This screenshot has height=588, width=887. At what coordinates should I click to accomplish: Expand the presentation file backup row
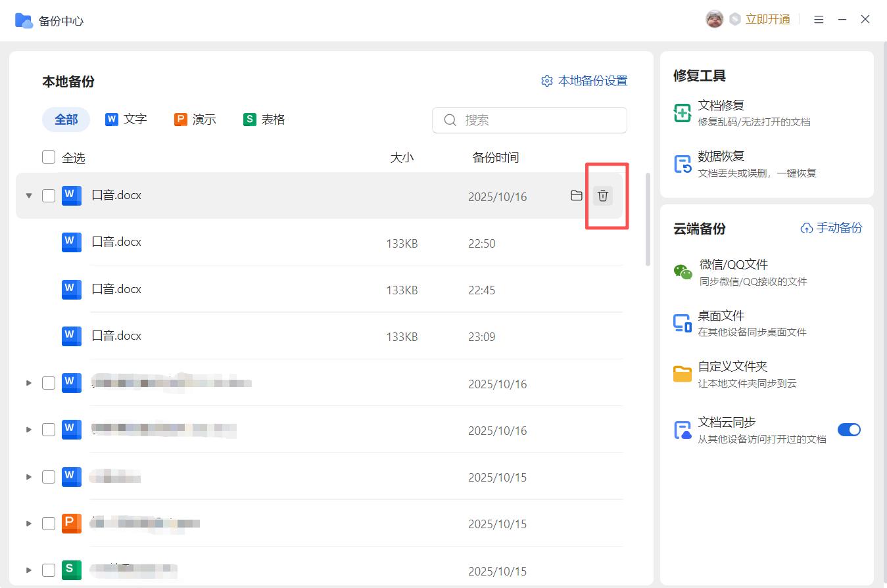pyautogui.click(x=28, y=524)
